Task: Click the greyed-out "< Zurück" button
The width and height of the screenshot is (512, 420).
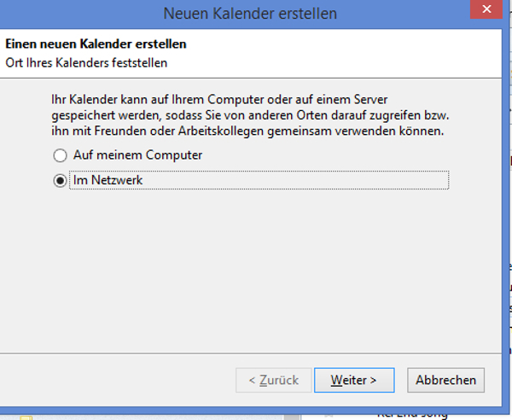Action: coord(274,380)
